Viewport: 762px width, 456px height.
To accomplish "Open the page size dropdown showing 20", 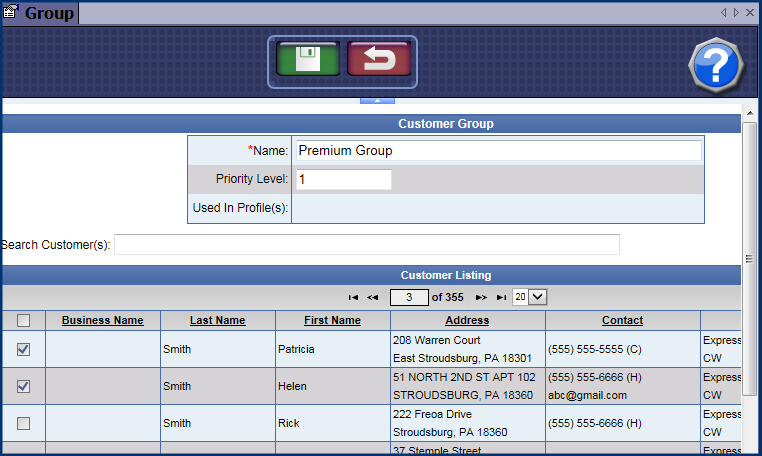I will pyautogui.click(x=537, y=297).
